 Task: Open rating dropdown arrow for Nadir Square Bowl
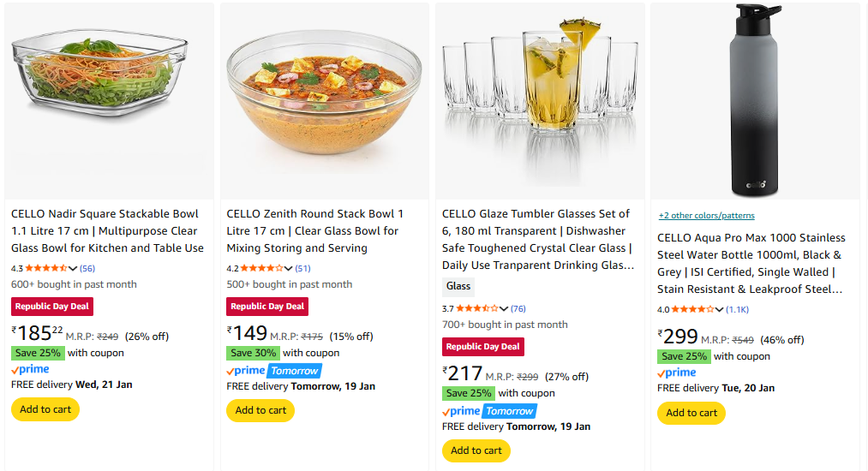tap(73, 269)
